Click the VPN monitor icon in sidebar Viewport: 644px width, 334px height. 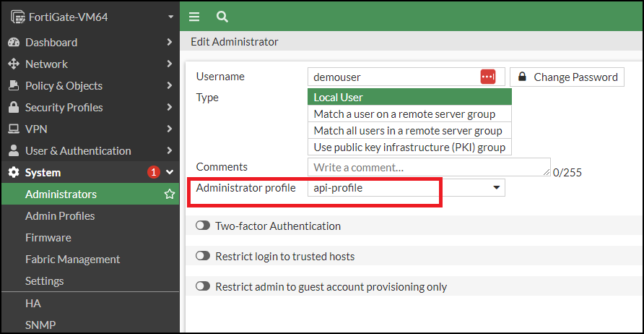13,129
